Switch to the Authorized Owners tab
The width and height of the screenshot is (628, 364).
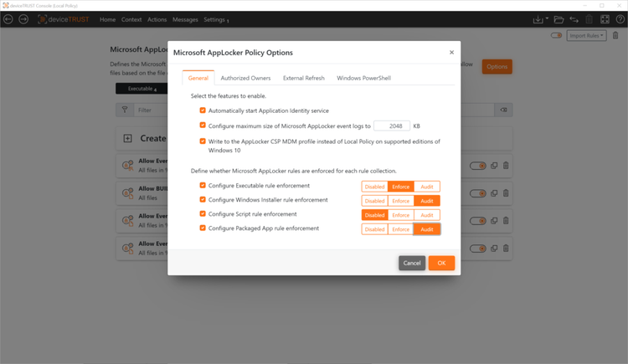[245, 78]
